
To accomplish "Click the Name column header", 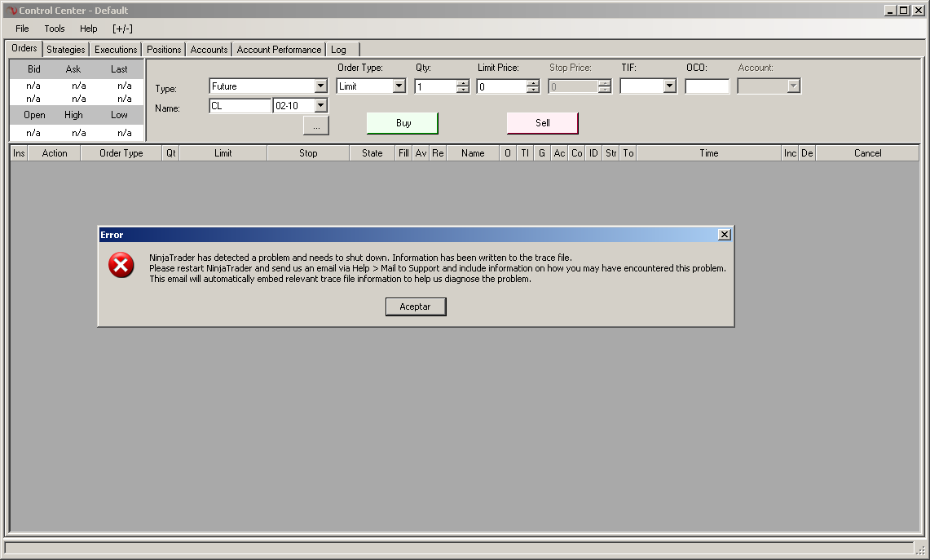I will [x=473, y=153].
